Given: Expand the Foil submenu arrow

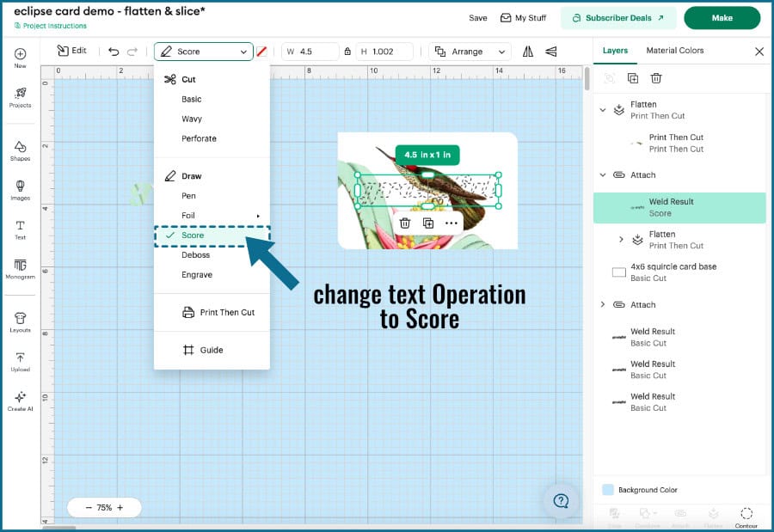Looking at the screenshot, I should click(258, 216).
